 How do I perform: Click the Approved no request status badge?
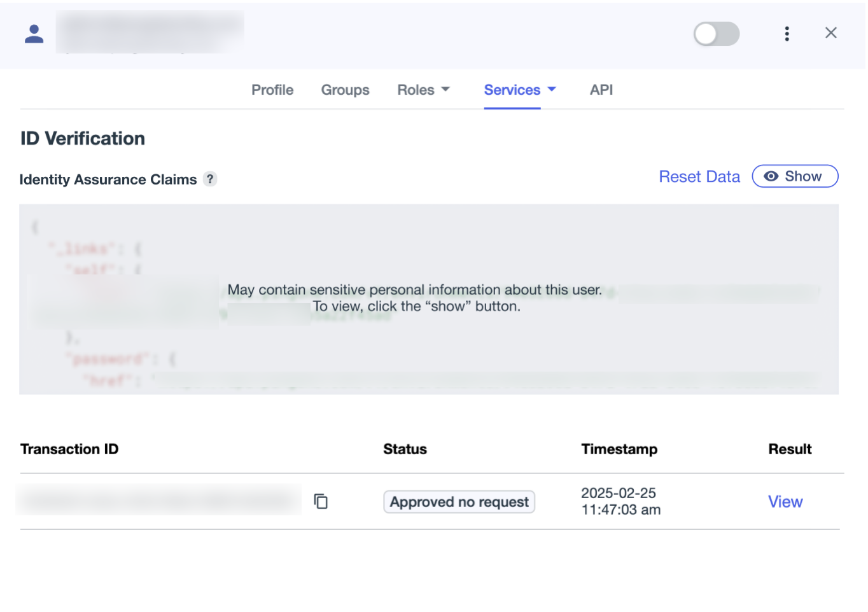click(459, 502)
